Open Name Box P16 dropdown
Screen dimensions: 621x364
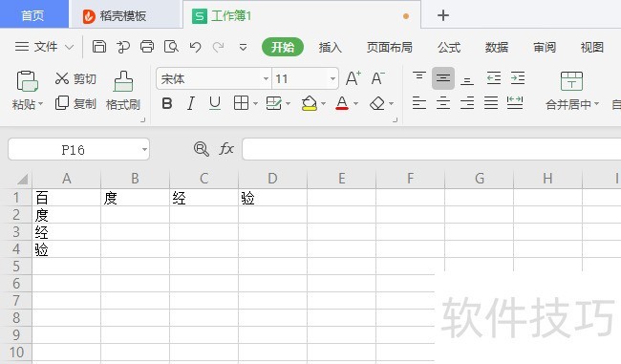click(x=144, y=149)
